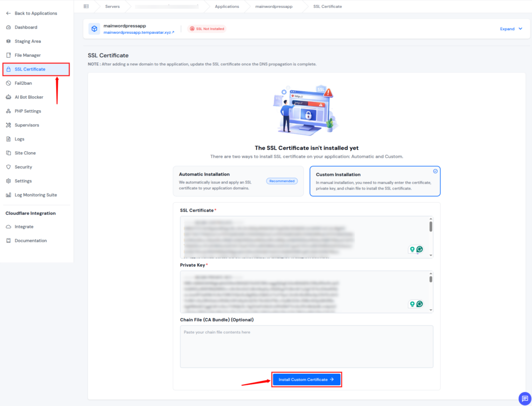The height and width of the screenshot is (406, 532).
Task: Click the Dashboard icon in sidebar
Action: pyautogui.click(x=8, y=27)
